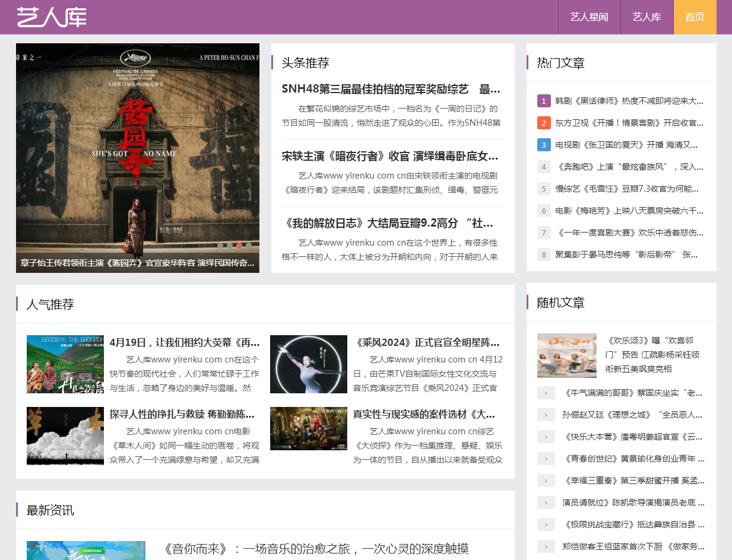Open the 艺人库 navigation menu item
Viewport: 732px width, 560px height.
(x=647, y=17)
